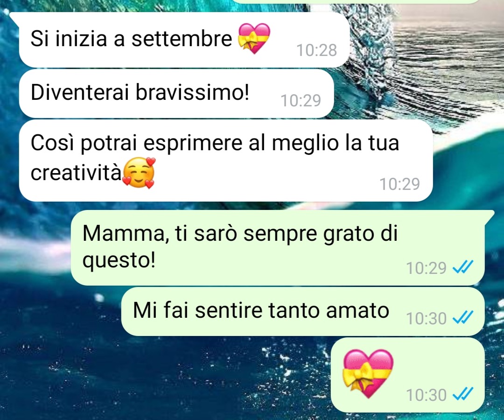Tap the word "creatività" in the received message
Viewport: 504px width, 420px height.
tap(76, 173)
